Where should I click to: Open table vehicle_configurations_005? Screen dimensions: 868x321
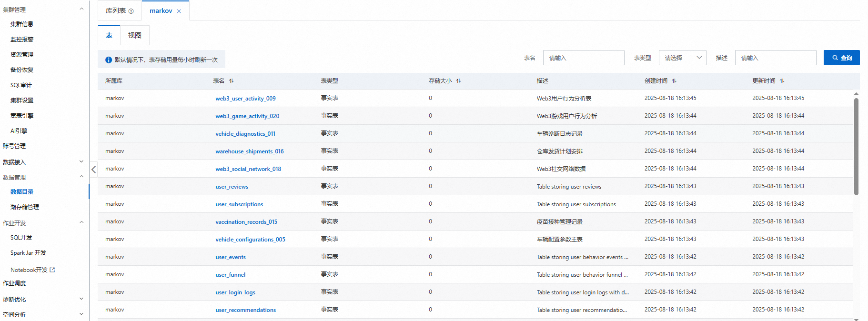250,240
